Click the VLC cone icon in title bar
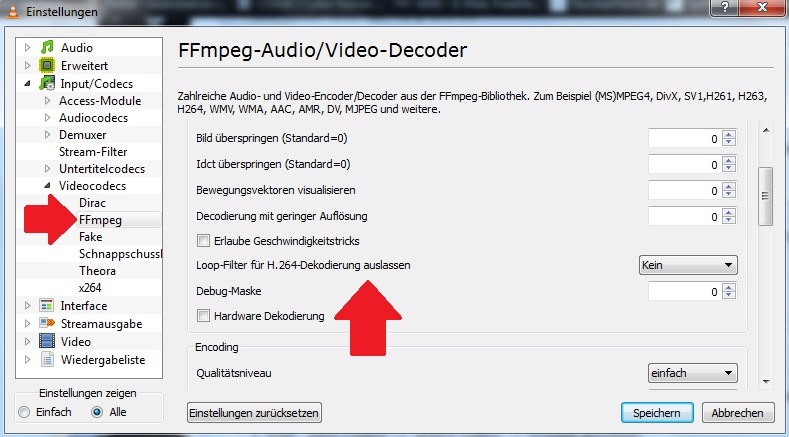 coord(13,11)
